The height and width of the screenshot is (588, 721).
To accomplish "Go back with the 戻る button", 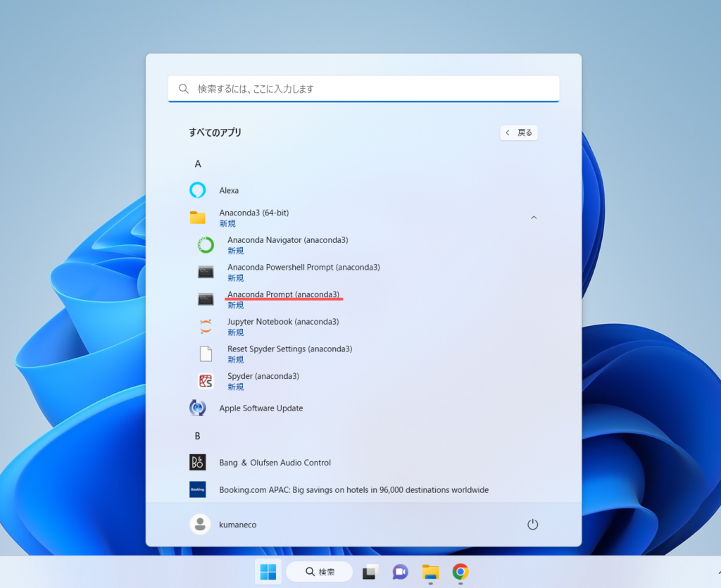I will [x=519, y=133].
